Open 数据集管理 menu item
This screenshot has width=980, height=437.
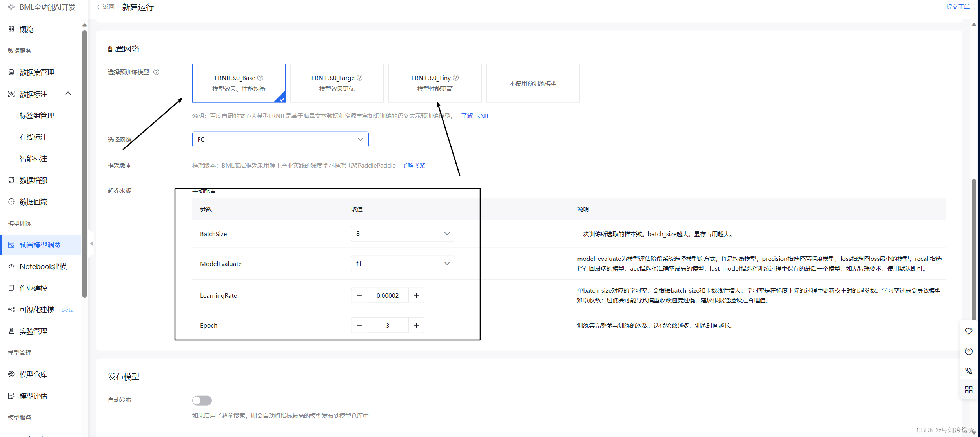41,72
